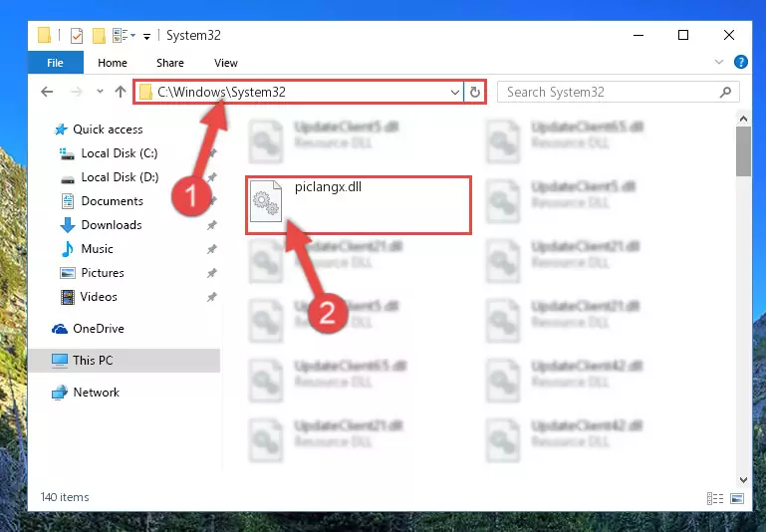Click the vertical scrollbar thumb
The image size is (766, 532).
point(743,151)
